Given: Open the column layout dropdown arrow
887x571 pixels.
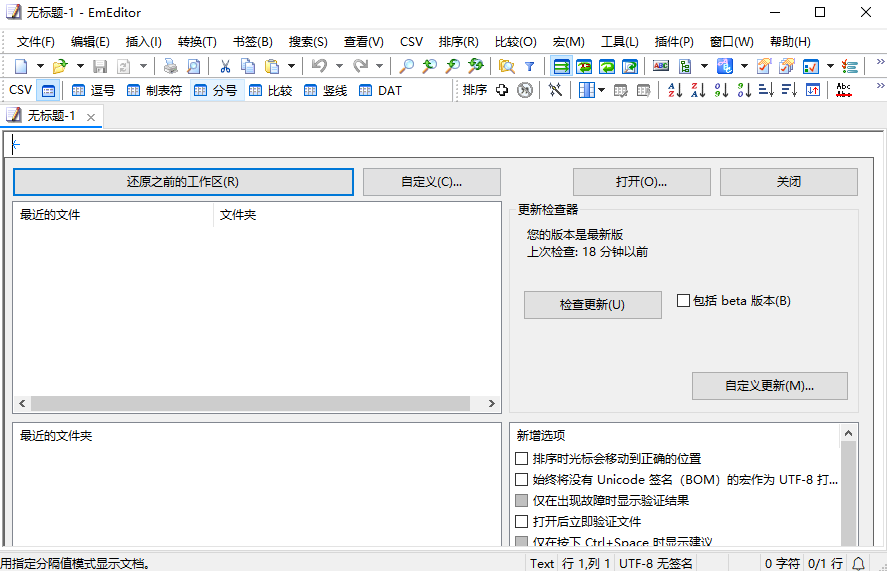Looking at the screenshot, I should coord(601,90).
